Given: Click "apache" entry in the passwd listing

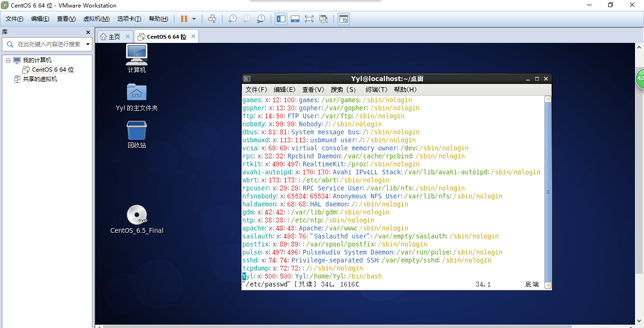Looking at the screenshot, I should pyautogui.click(x=254, y=228).
